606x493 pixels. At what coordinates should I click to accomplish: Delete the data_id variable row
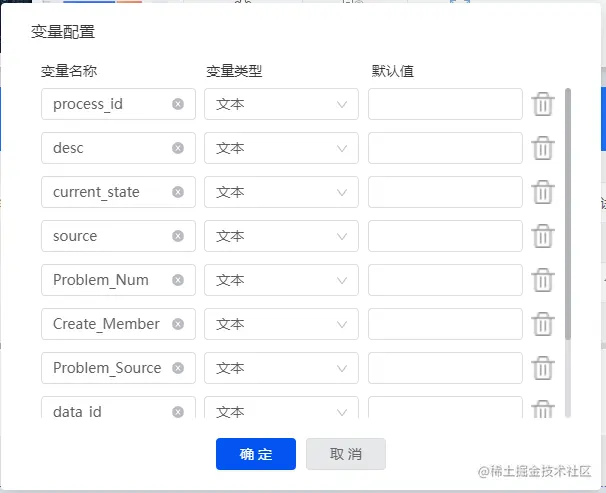543,409
